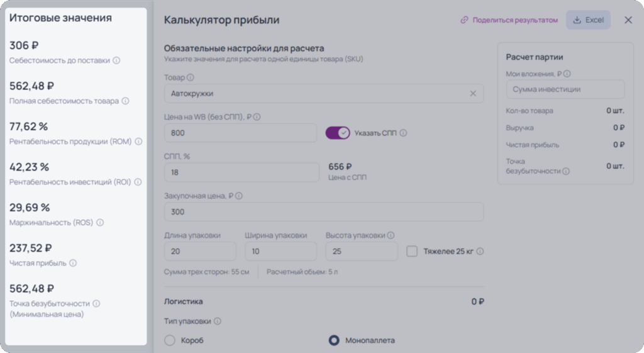Click info icon beside Рентабельность инвестиций (ROI)
Image resolution: width=644 pixels, height=353 pixels.
pos(138,182)
